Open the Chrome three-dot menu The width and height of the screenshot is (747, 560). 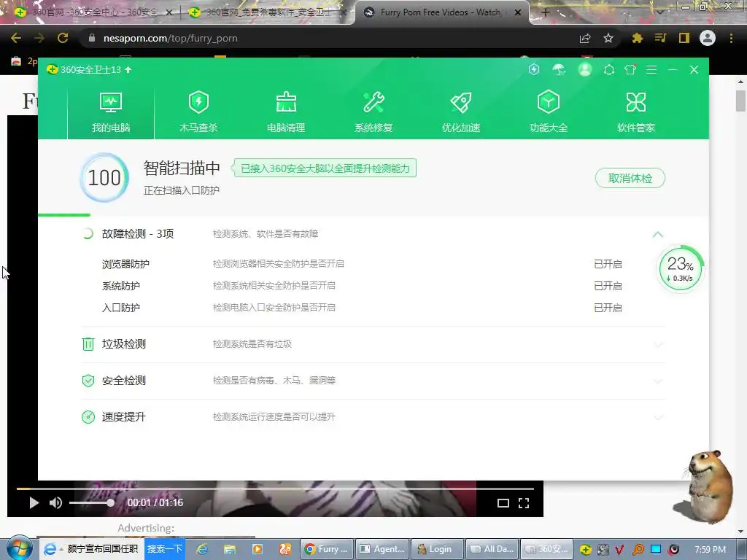(x=731, y=38)
